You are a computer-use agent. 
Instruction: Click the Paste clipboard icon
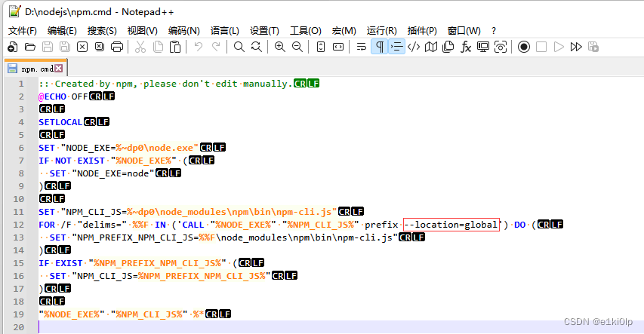[x=175, y=47]
